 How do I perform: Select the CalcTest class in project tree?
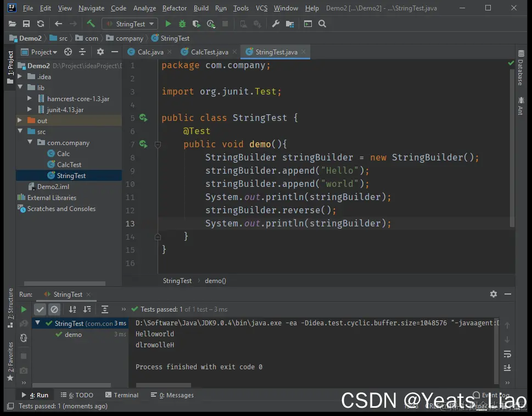[69, 164]
